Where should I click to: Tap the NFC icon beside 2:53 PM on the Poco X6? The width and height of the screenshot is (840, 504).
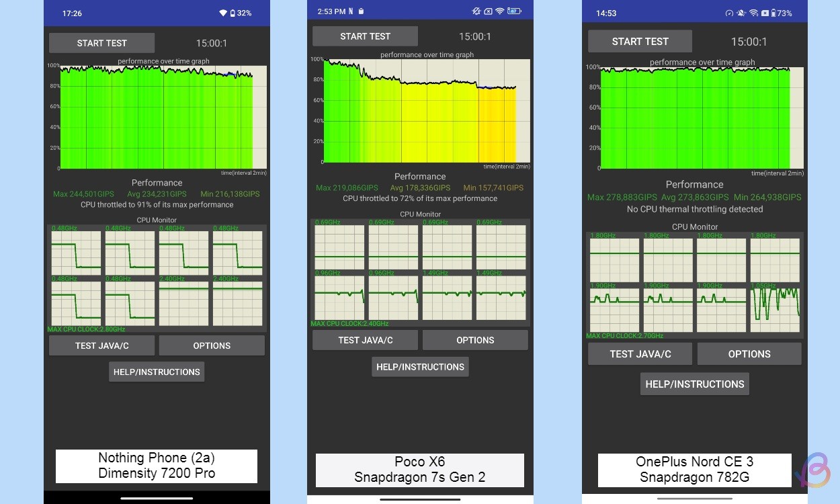click(x=351, y=11)
